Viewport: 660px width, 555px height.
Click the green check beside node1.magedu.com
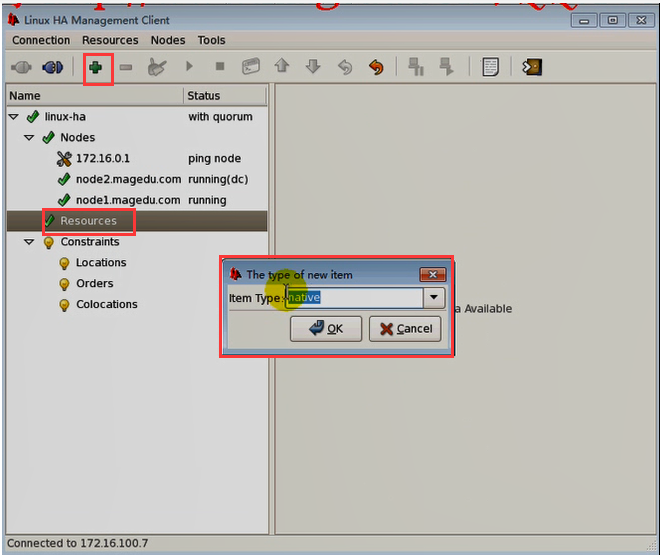click(64, 200)
